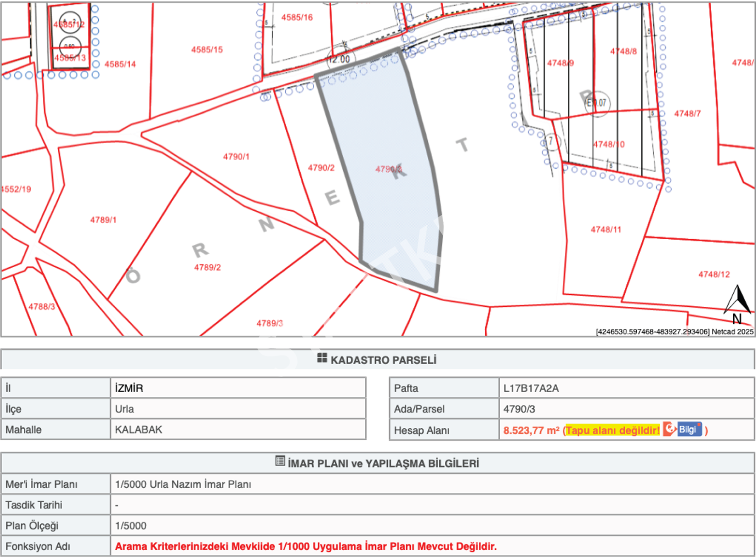Image resolution: width=756 pixels, height=558 pixels.
Task: Click the KADASTRO PARSELİ section header
Action: point(383,360)
